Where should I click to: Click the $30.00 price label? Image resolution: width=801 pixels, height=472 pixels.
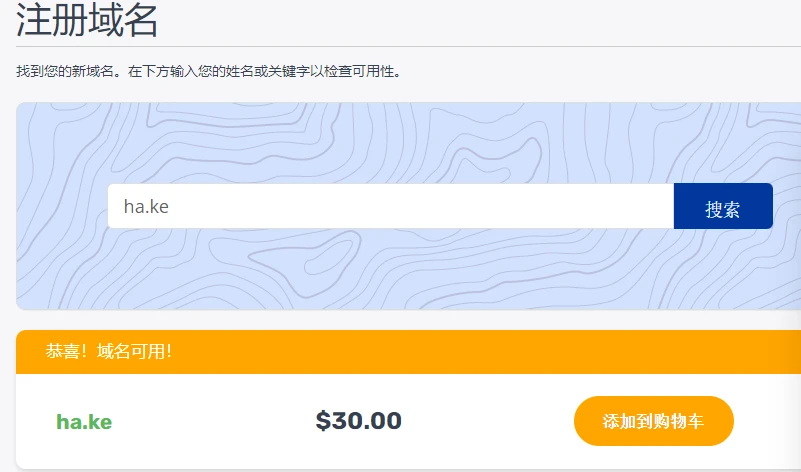coord(358,421)
